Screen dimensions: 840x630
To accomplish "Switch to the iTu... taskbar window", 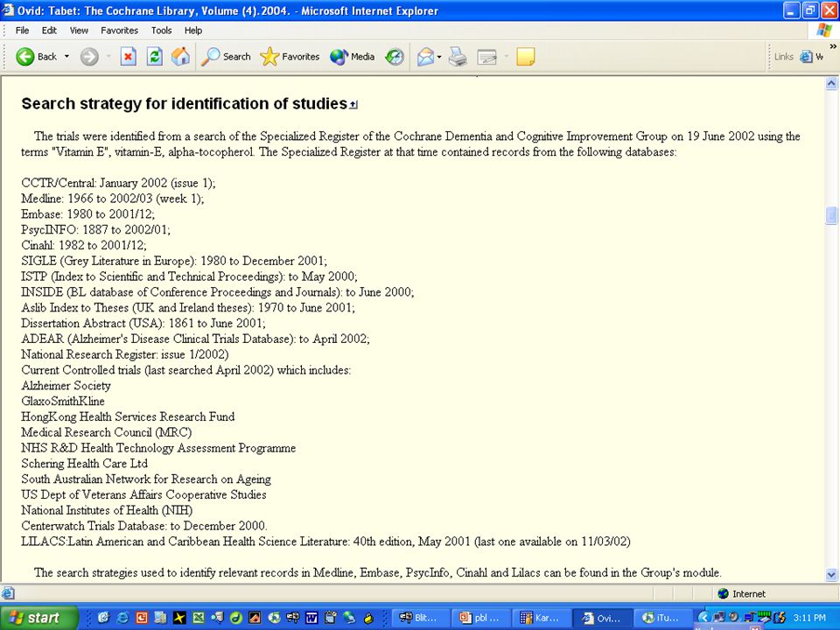I will tap(662, 618).
